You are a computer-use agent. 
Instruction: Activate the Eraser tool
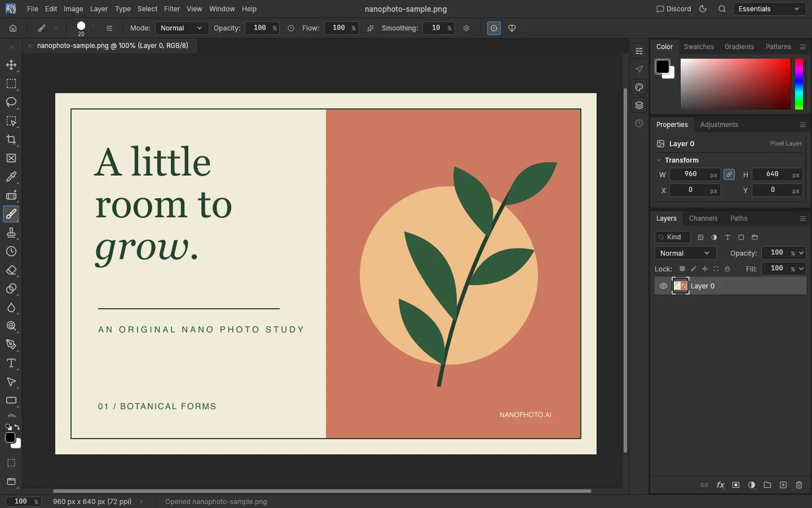coord(11,270)
